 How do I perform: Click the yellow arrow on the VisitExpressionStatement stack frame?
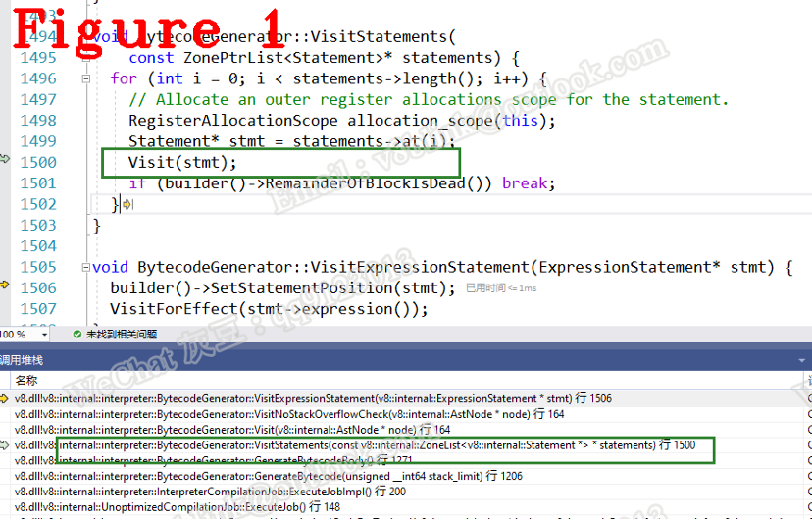[x=5, y=399]
